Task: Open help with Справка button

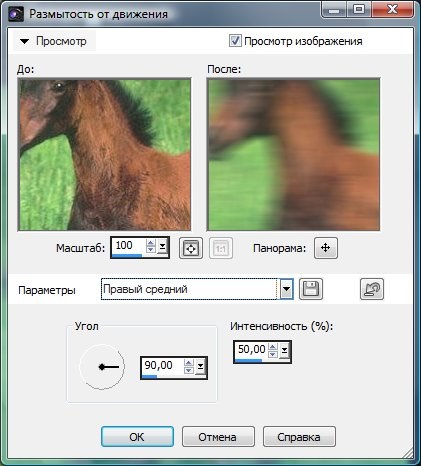Action: [299, 437]
